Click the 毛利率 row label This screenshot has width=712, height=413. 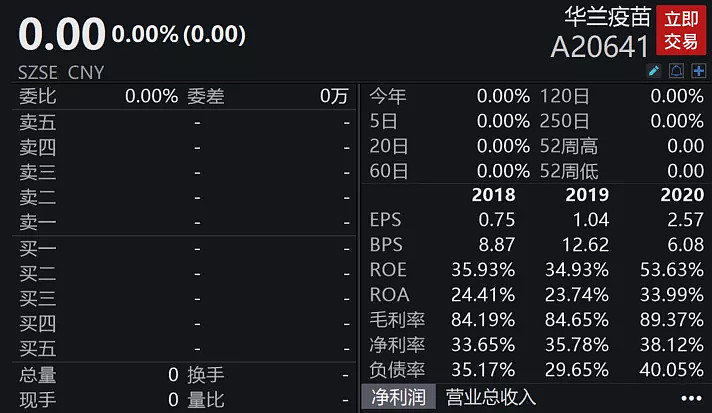398,320
